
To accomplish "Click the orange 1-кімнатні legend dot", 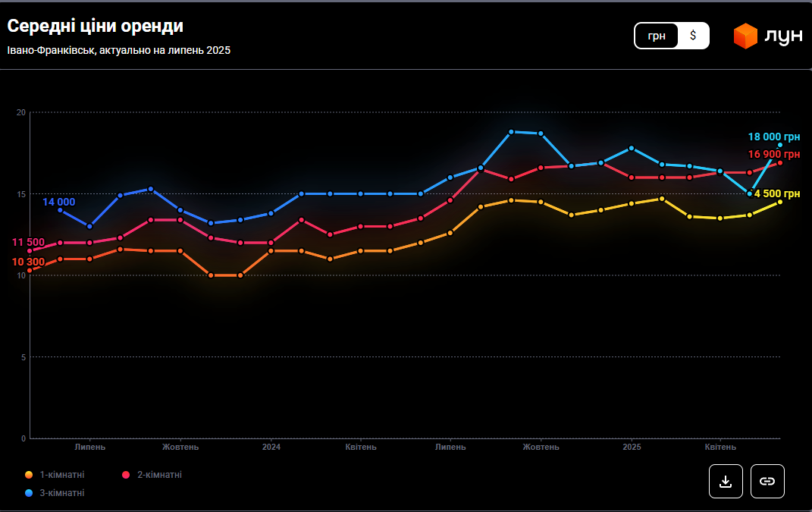I will 29,475.
